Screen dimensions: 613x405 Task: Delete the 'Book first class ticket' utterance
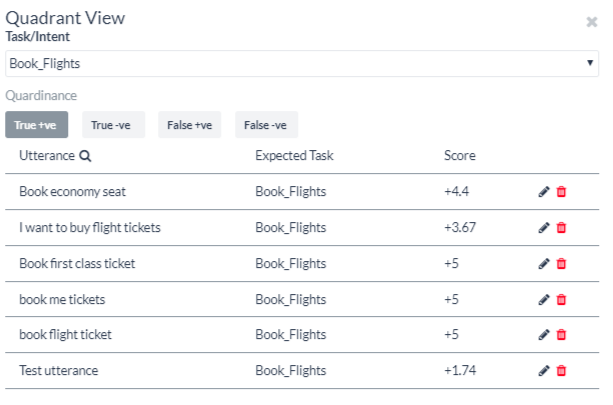click(x=561, y=264)
